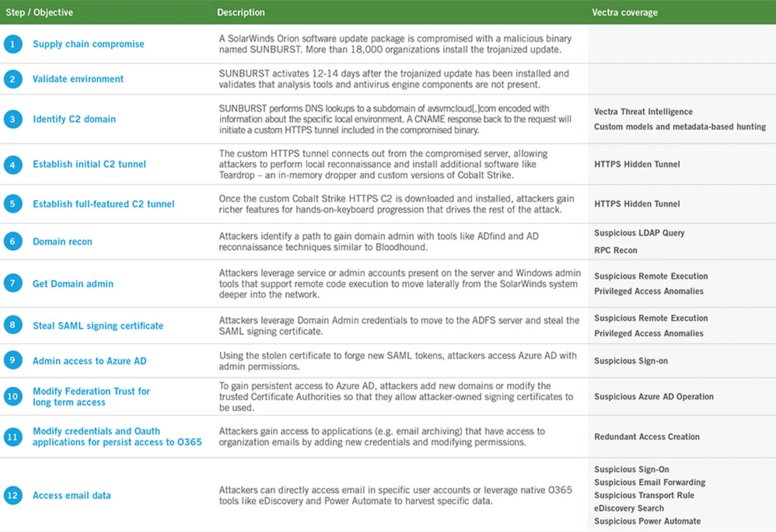Click description mentioning Teardrop in-memory dropper
776x532 pixels.
click(383, 164)
